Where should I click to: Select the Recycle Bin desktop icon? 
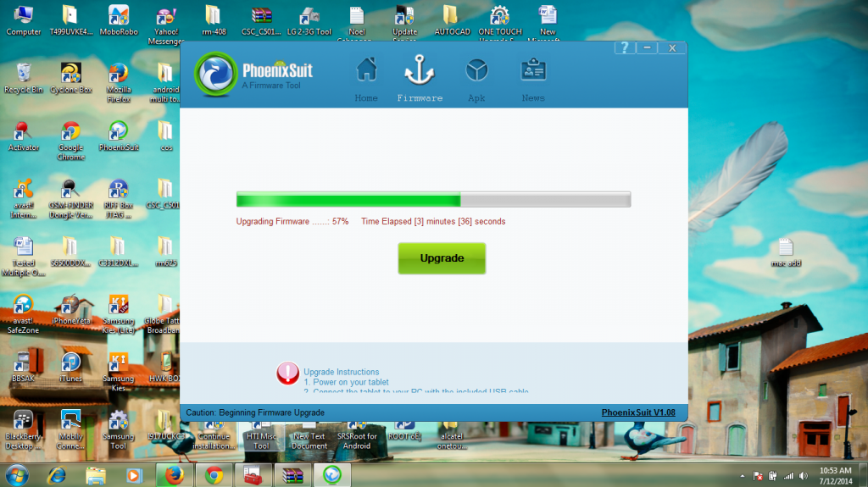pos(24,75)
